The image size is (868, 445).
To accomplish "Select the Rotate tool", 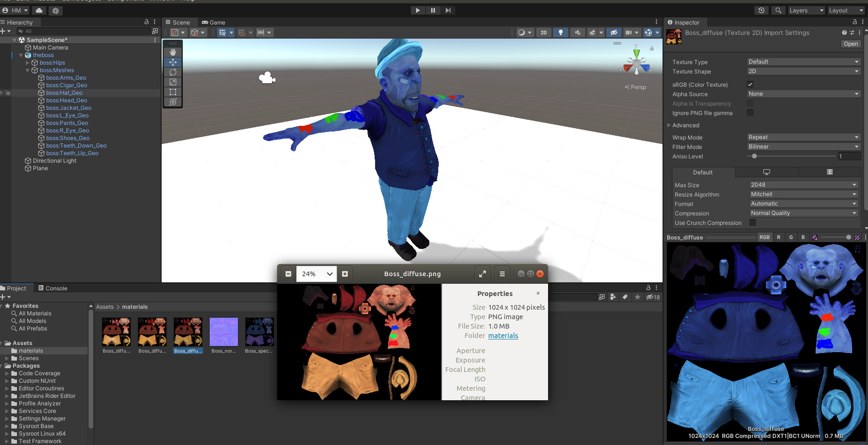I will [x=172, y=72].
